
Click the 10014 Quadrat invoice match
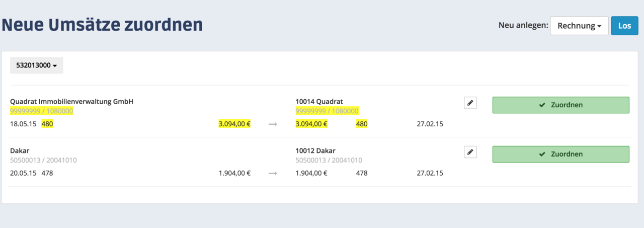[x=319, y=102]
